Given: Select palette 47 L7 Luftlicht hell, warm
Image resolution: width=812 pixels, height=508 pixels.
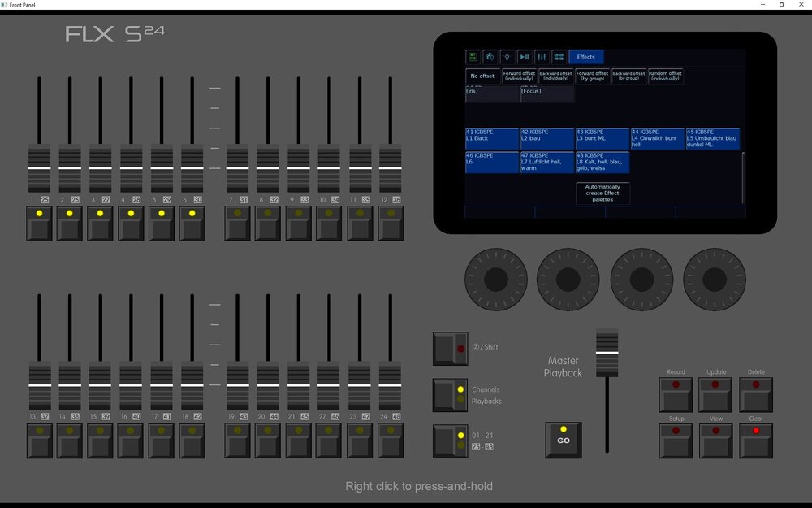Looking at the screenshot, I should [x=547, y=163].
